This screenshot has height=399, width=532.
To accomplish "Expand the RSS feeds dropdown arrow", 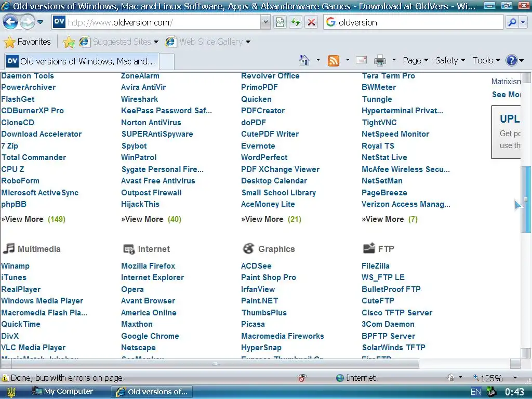I will pos(348,60).
